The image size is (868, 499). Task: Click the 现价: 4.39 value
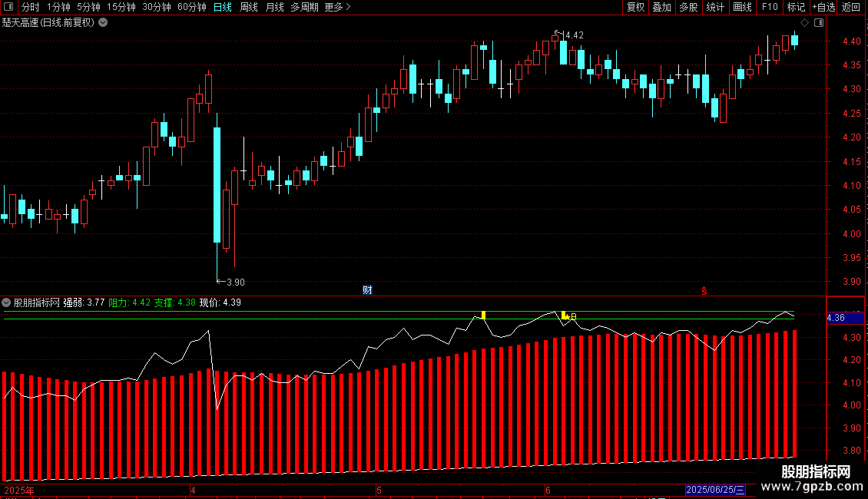click(x=220, y=302)
